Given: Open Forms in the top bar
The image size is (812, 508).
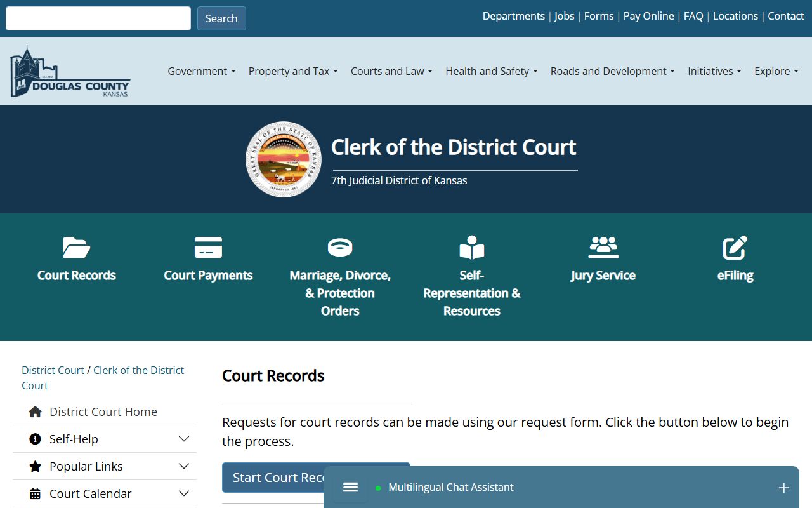Looking at the screenshot, I should tap(599, 16).
